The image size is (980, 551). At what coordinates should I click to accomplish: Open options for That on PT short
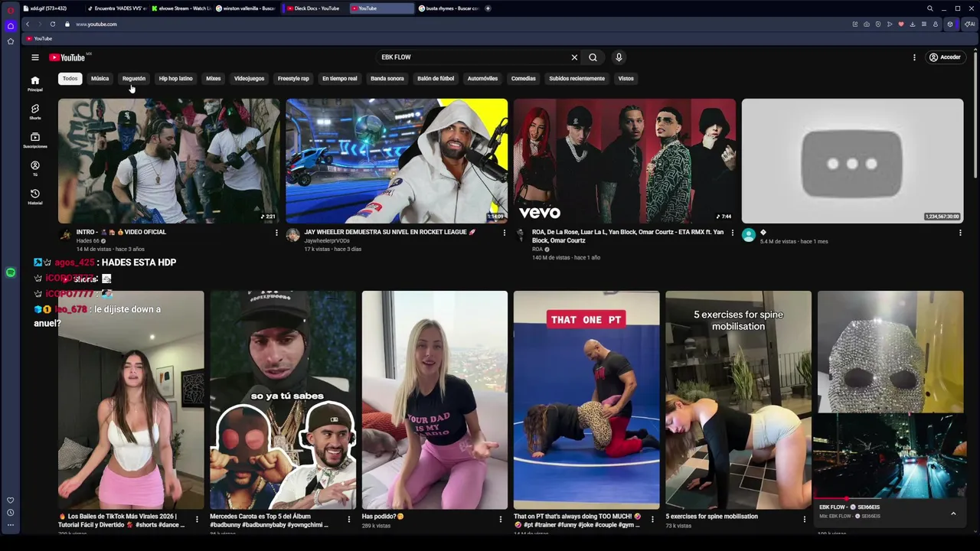(652, 520)
